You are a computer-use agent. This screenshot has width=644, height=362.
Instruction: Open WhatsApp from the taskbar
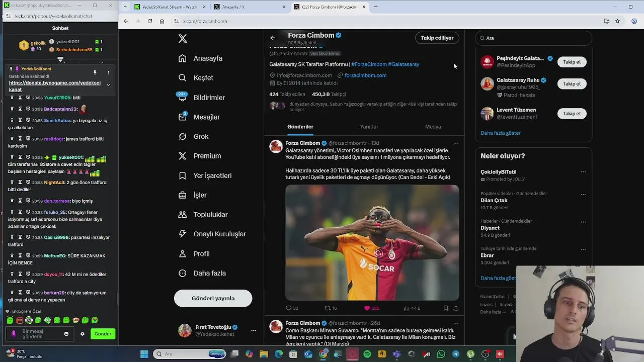point(441,354)
